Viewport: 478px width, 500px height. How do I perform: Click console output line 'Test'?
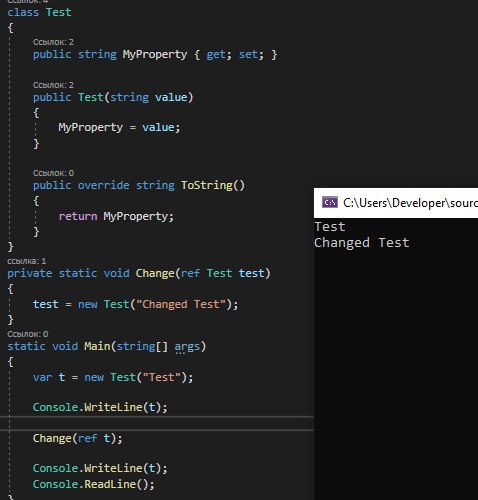pyautogui.click(x=330, y=227)
